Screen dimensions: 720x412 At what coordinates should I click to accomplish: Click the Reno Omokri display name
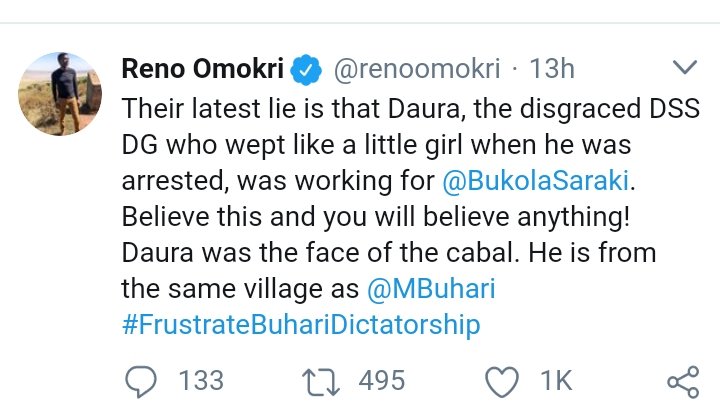(x=203, y=70)
